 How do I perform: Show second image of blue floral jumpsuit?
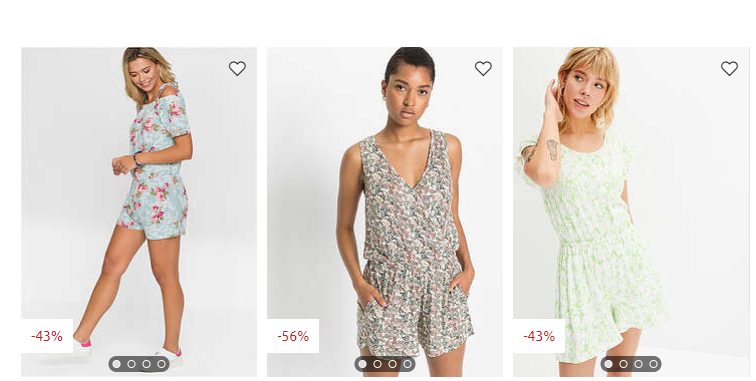(131, 364)
